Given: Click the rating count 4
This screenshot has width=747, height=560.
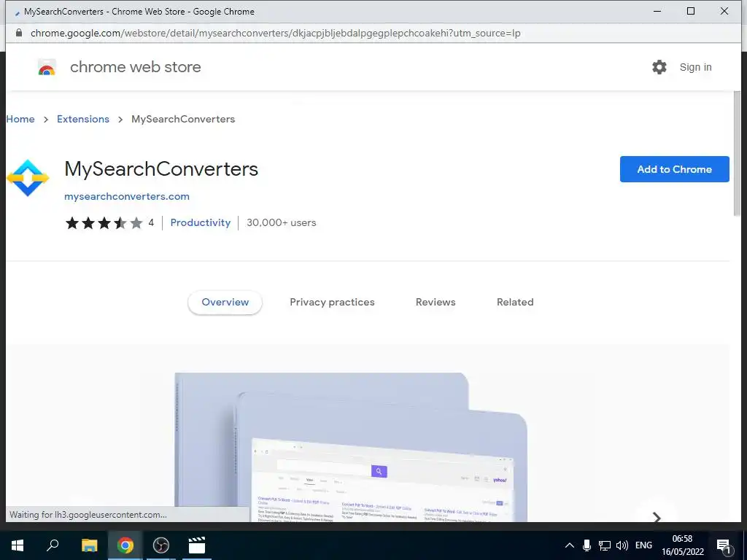Looking at the screenshot, I should point(151,222).
